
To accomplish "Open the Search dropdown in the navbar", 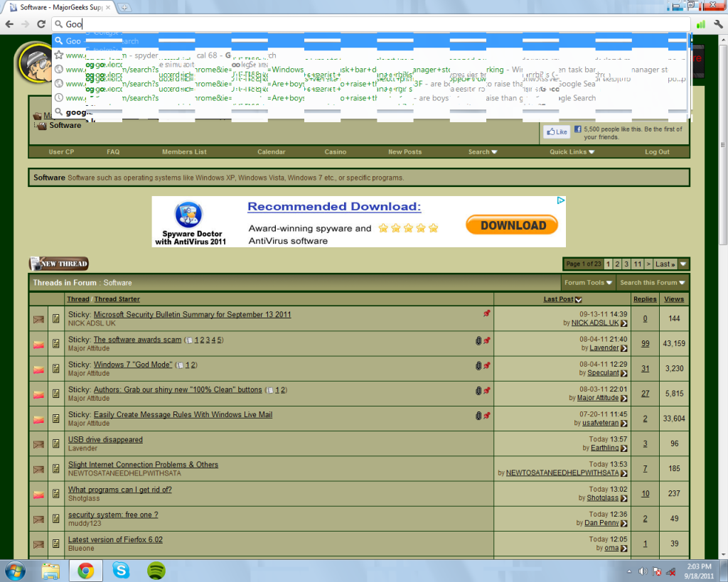I will (x=482, y=152).
